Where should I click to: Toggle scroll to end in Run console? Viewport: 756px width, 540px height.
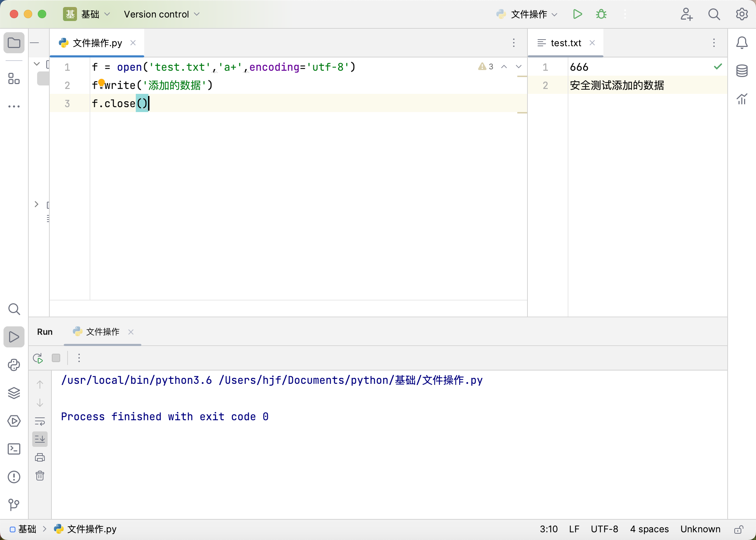coord(40,439)
